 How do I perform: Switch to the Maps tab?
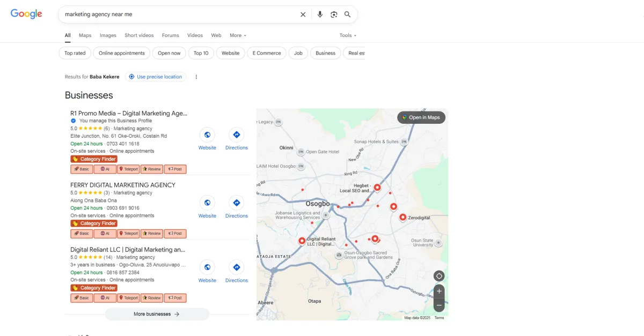pyautogui.click(x=85, y=35)
